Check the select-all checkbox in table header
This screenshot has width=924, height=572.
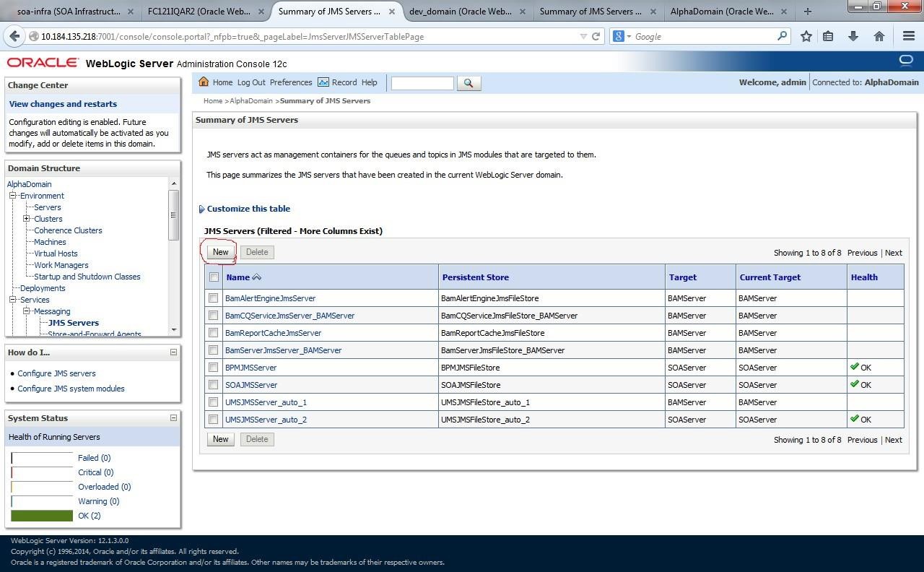pos(214,277)
